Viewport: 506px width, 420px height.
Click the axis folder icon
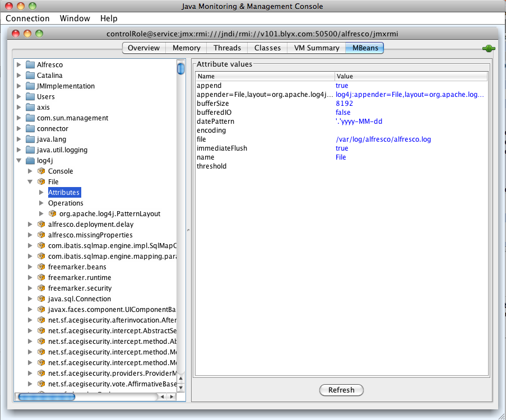pos(30,107)
